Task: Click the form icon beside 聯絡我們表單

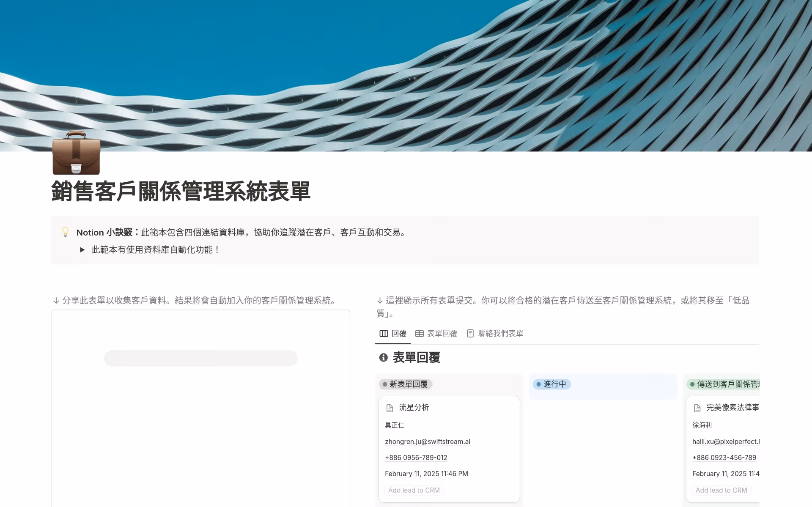Action: click(470, 333)
